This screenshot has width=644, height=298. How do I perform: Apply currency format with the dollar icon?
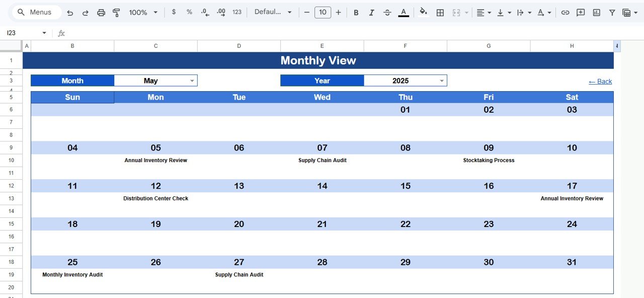pos(174,12)
